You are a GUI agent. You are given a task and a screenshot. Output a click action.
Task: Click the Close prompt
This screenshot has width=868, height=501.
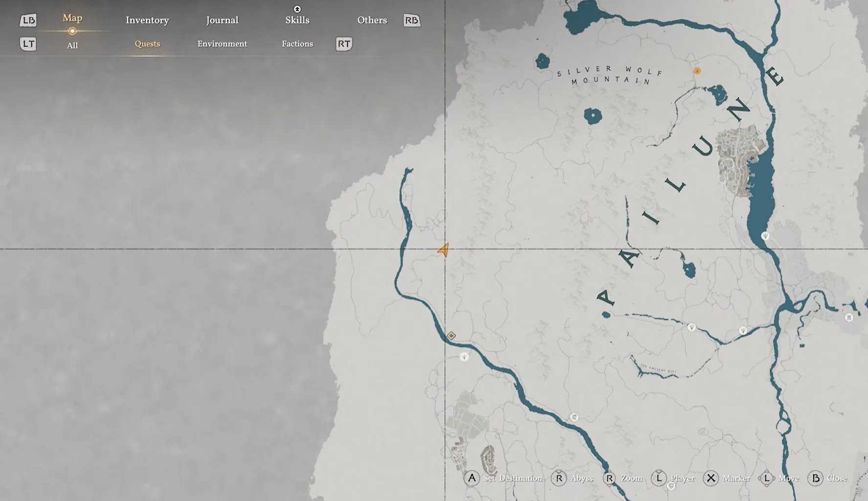(837, 478)
